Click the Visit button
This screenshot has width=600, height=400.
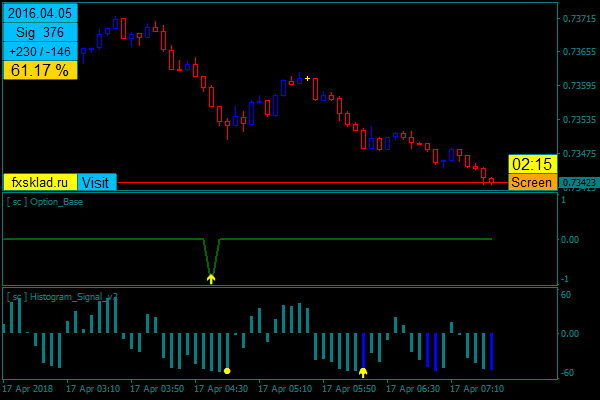pos(97,182)
